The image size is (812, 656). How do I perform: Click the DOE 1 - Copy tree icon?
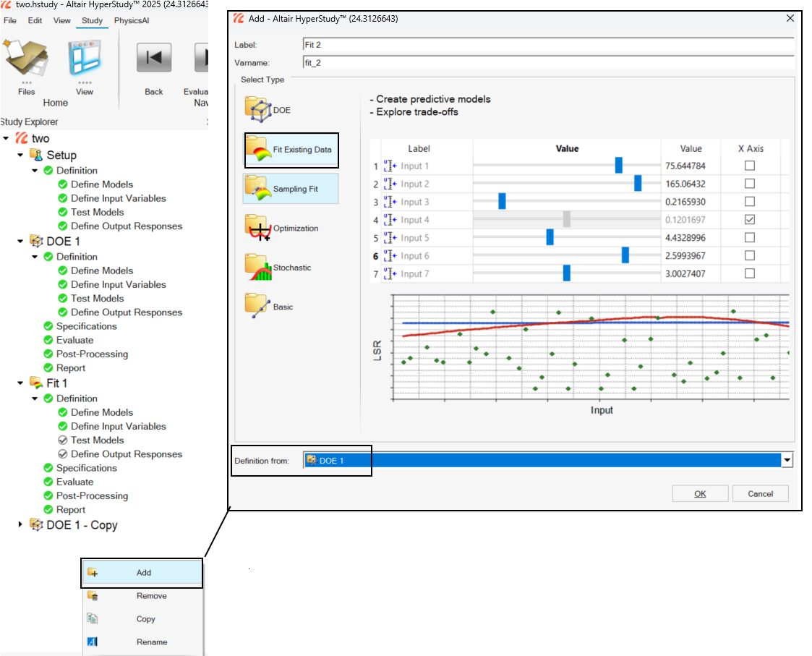point(36,524)
